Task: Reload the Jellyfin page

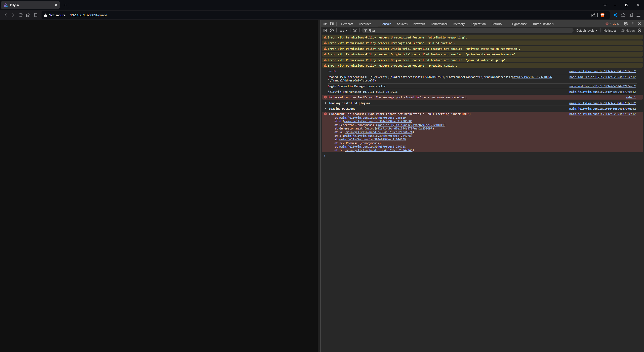Action: tap(21, 15)
